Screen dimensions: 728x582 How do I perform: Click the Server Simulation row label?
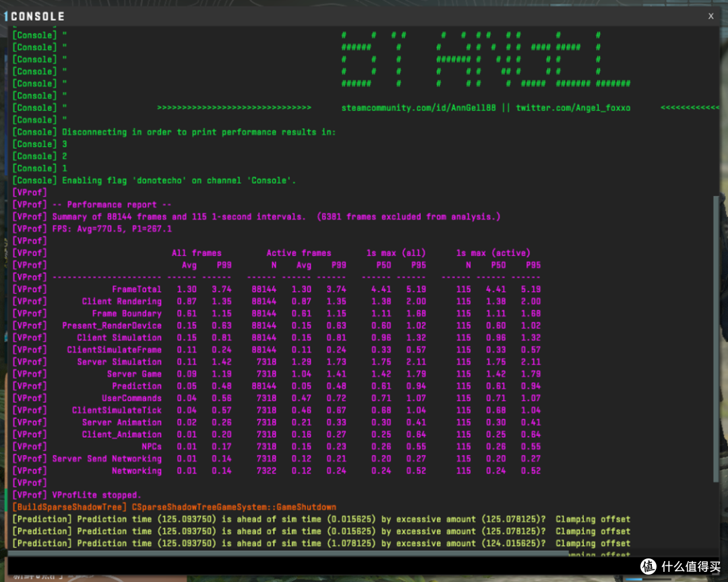click(x=119, y=362)
